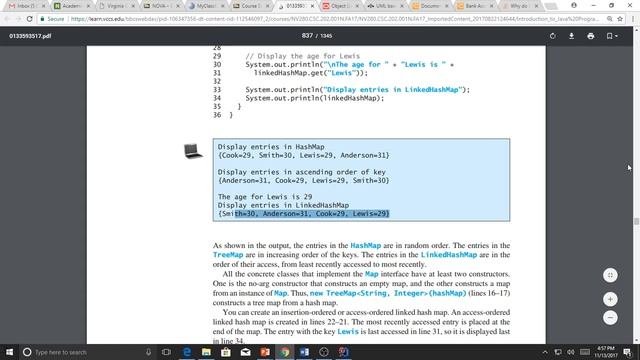
Task: Select the address bar URL
Action: [335, 19]
